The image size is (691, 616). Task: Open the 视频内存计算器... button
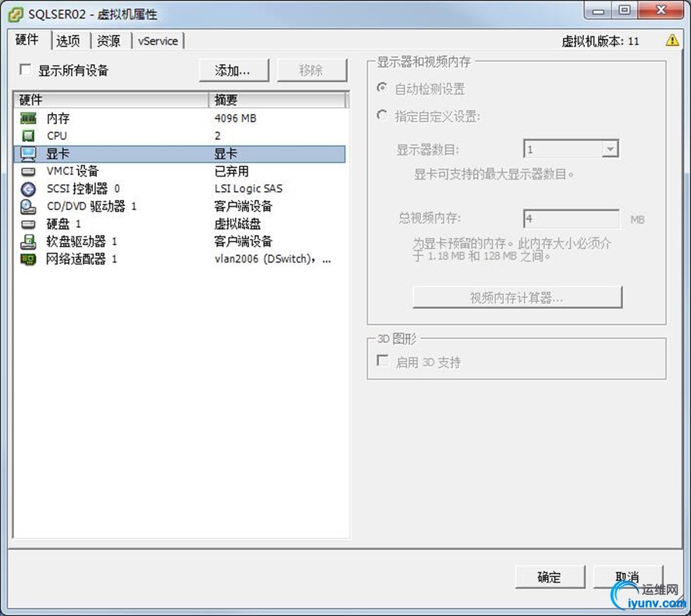point(518,297)
